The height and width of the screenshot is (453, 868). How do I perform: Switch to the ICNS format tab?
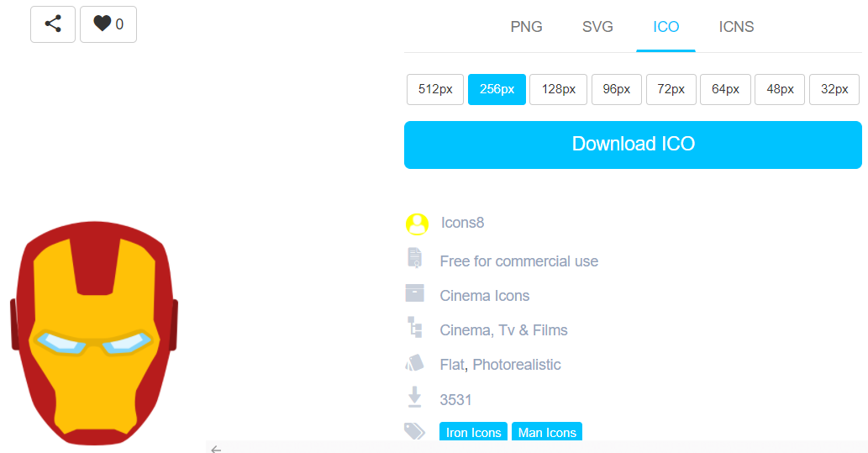736,27
